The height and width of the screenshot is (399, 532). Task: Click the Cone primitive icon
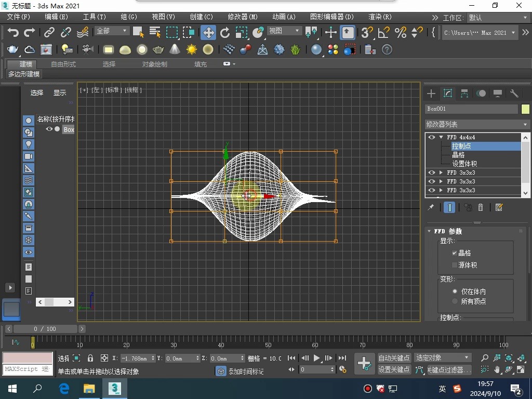[x=175, y=49]
